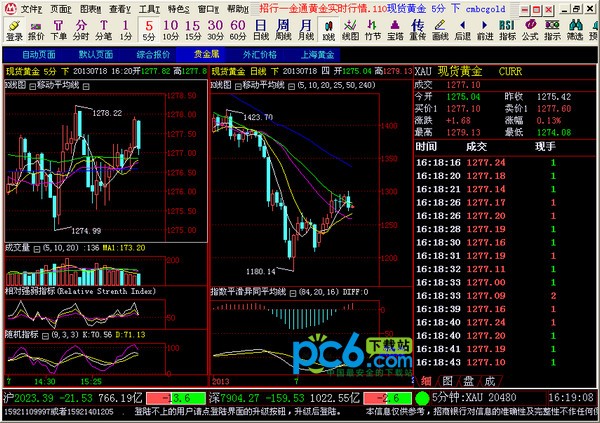Switch to the 综合报价 tab

(x=153, y=55)
